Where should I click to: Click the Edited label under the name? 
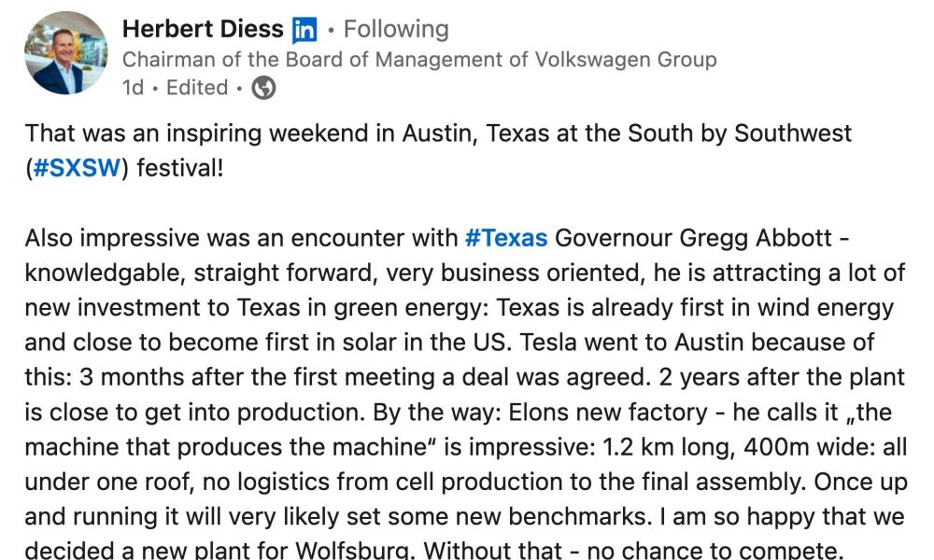[197, 88]
